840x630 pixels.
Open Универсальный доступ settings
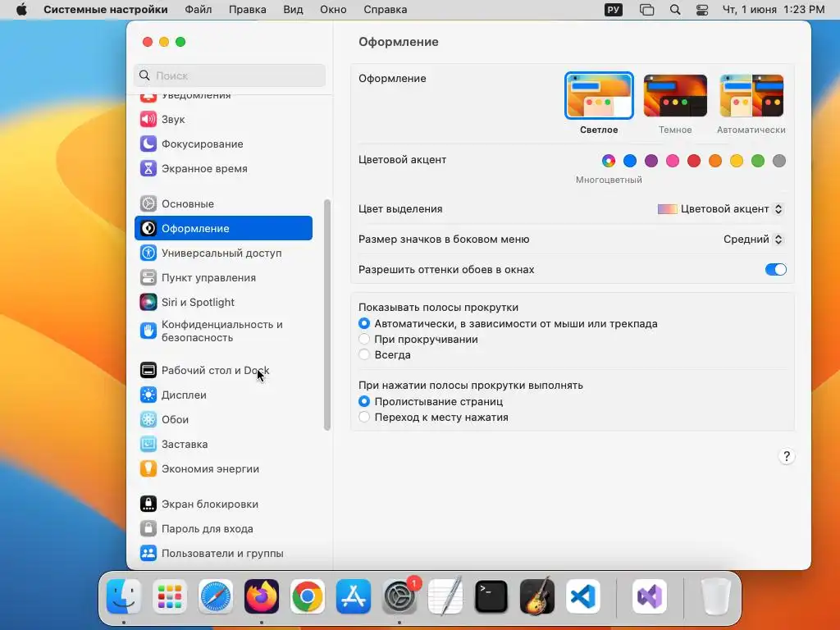click(x=223, y=253)
